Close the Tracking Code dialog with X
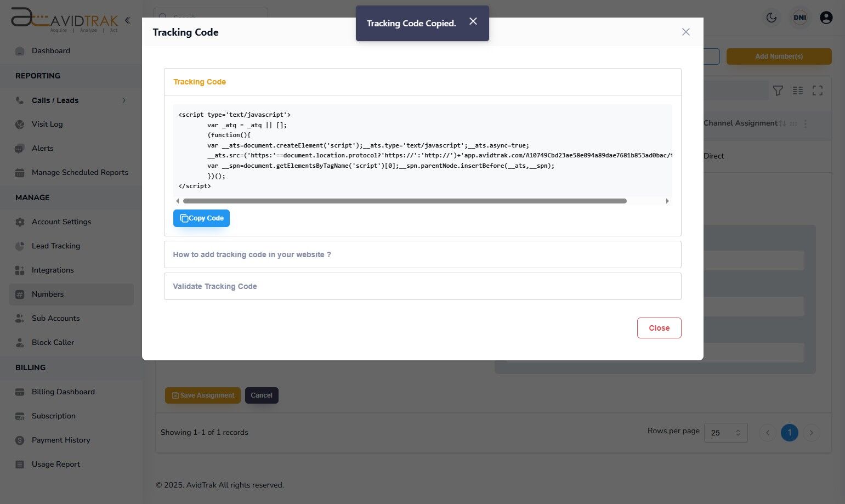The image size is (845, 504). (x=685, y=32)
